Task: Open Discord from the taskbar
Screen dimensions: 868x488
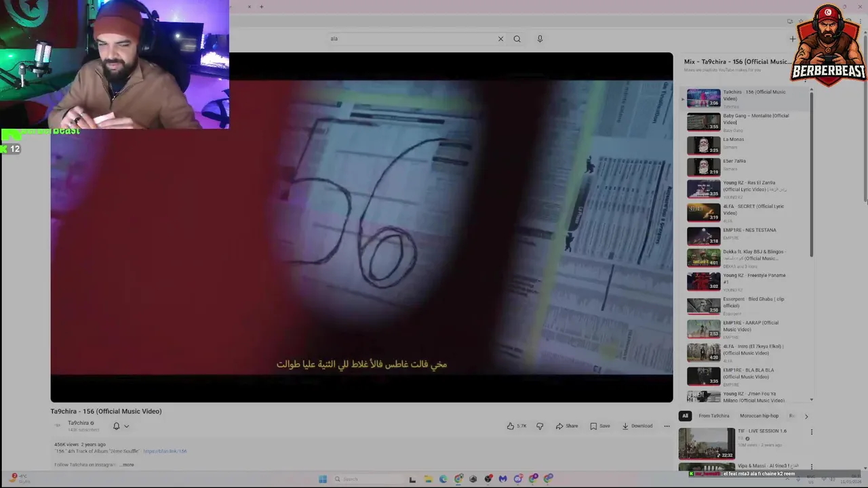Action: tap(518, 479)
